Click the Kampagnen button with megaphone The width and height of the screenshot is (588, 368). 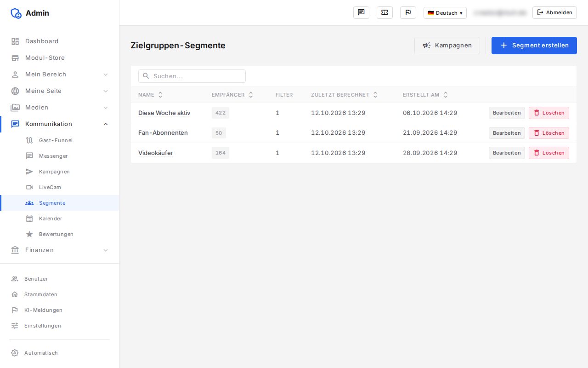tap(447, 46)
